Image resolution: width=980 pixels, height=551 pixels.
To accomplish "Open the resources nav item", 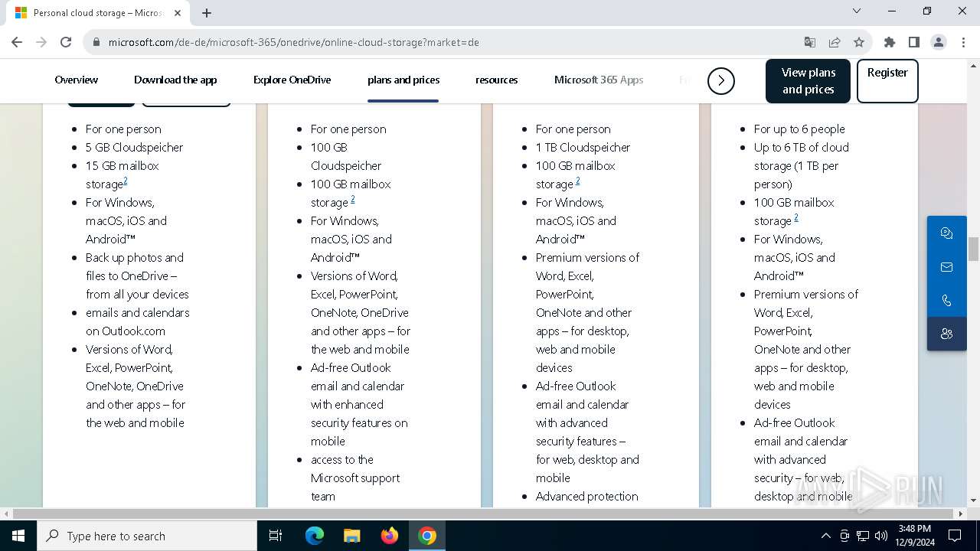I will pos(496,80).
